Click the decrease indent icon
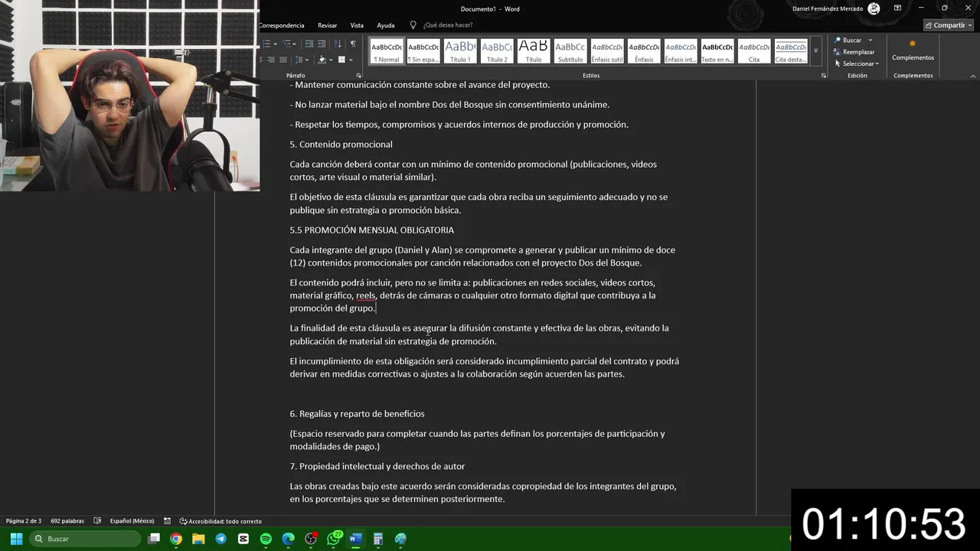The height and width of the screenshot is (551, 980). coord(309,44)
